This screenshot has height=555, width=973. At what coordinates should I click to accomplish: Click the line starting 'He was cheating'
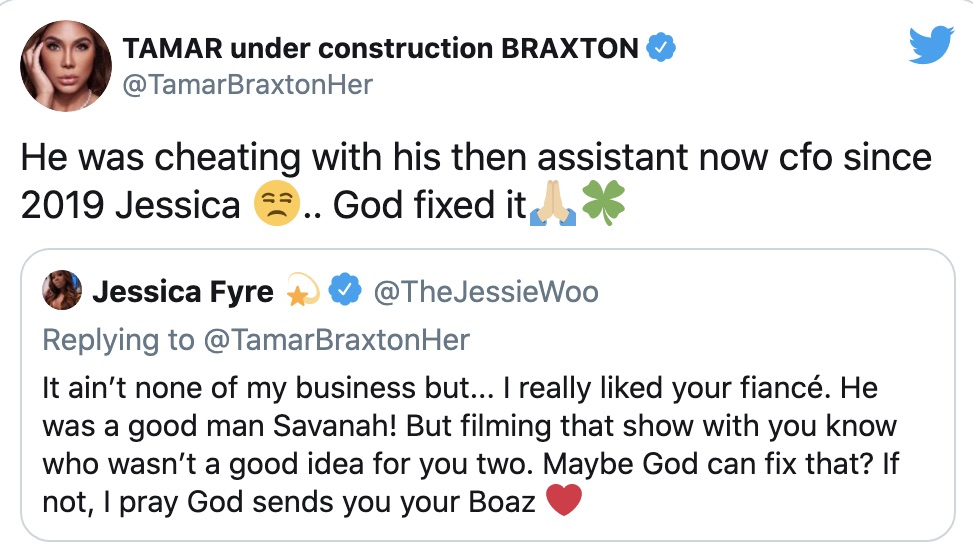pyautogui.click(x=476, y=158)
